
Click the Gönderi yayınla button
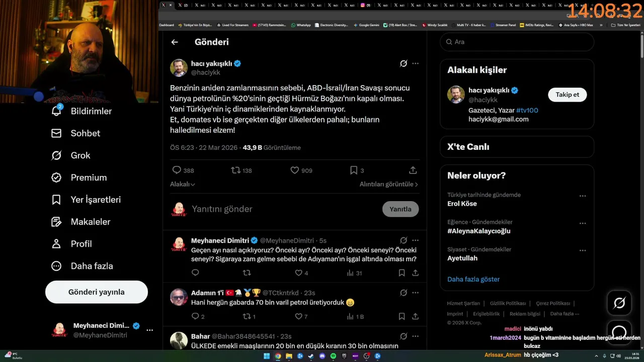[97, 292]
